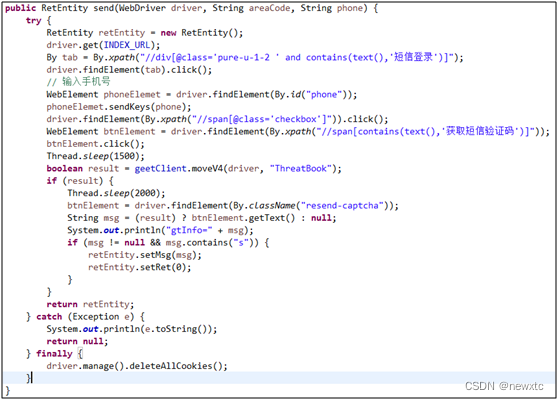Viewport: 559px width, 400px height.
Task: Click 'new RetEntity()' in the declaration line
Action: [x=199, y=33]
